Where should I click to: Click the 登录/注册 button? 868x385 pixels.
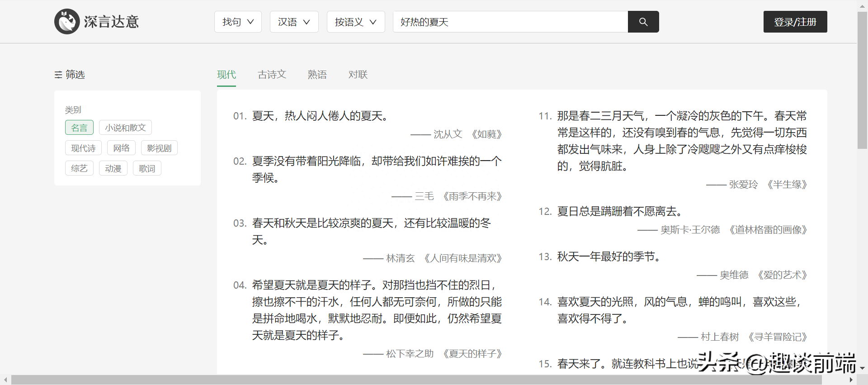pos(795,22)
